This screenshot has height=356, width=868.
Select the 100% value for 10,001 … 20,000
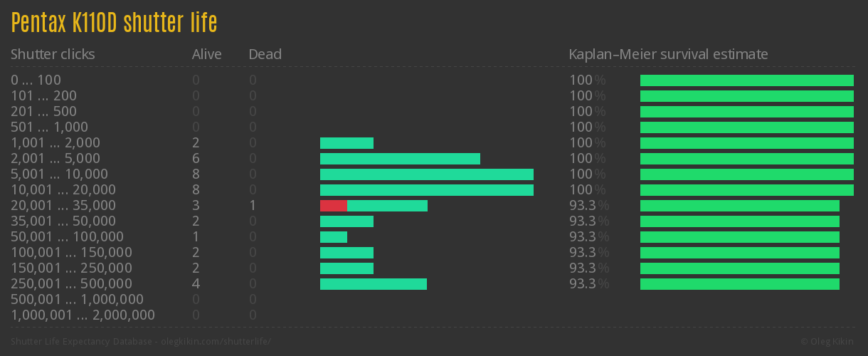[x=587, y=190]
